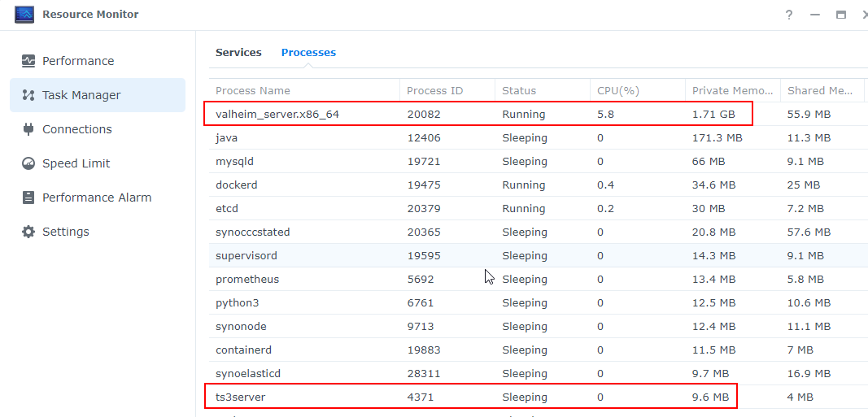The image size is (868, 417).
Task: Click the 9.6 MB memory value of ts3server
Action: 711,397
